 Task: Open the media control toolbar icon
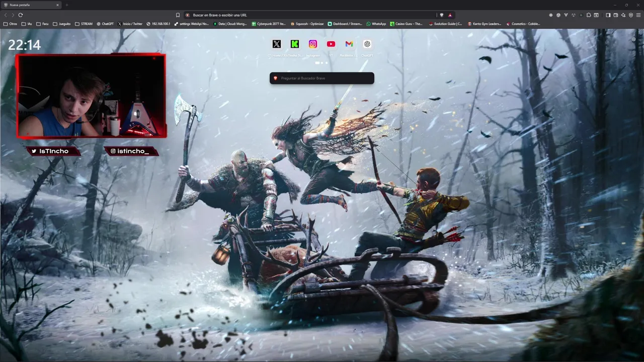coord(596,15)
